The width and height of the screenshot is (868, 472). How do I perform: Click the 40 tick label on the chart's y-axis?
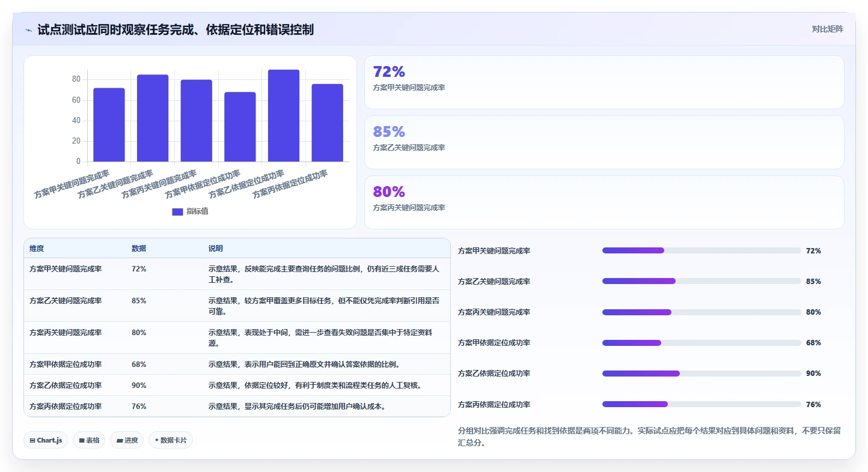click(76, 121)
